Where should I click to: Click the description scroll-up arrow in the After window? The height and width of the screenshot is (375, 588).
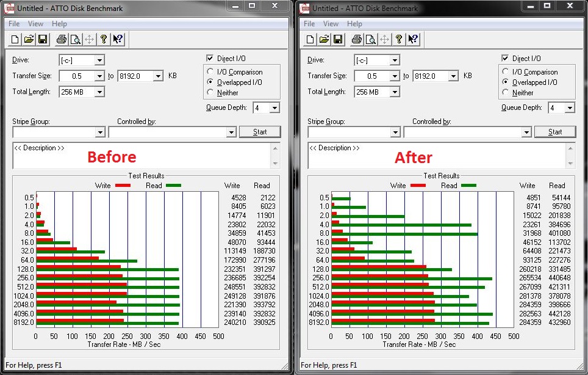(x=570, y=148)
